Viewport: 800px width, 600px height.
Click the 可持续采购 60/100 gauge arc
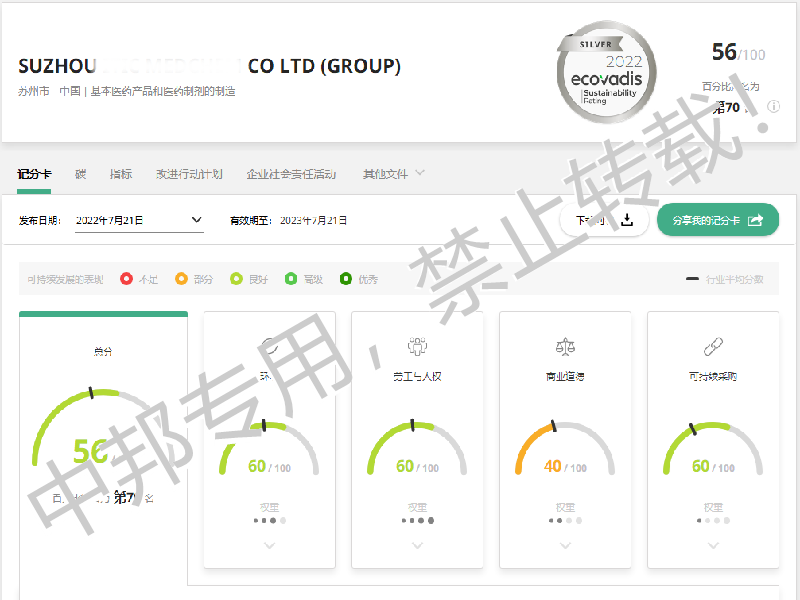coord(713,447)
